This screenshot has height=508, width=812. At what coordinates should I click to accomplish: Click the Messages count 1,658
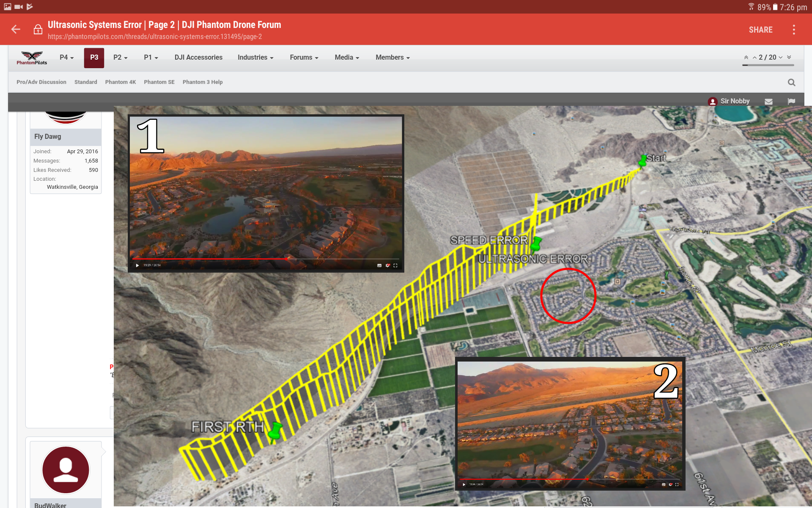(91, 161)
